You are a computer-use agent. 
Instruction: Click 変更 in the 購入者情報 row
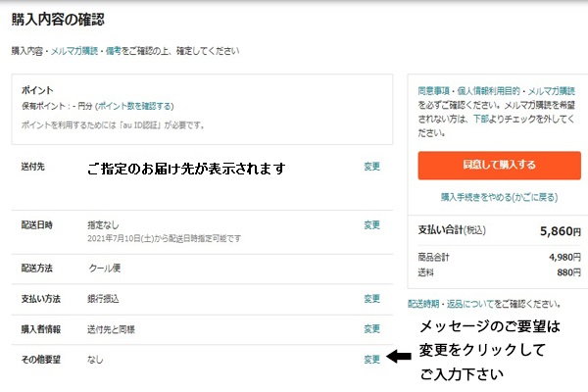coord(371,328)
